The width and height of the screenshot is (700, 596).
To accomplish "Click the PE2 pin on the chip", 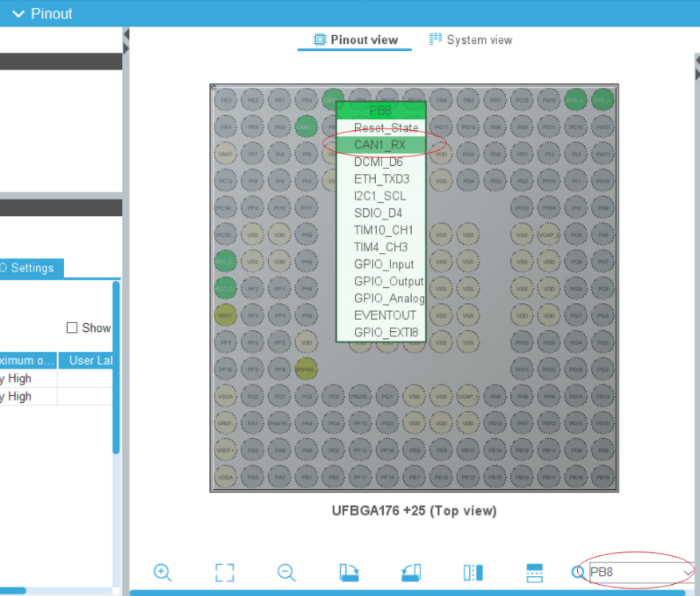I will pyautogui.click(x=253, y=101).
